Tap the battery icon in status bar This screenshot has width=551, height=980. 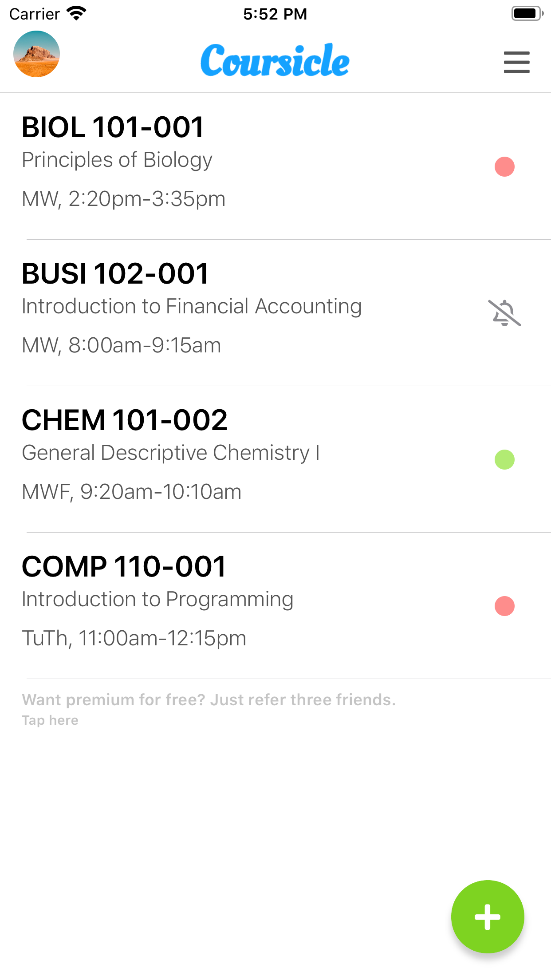tap(527, 13)
